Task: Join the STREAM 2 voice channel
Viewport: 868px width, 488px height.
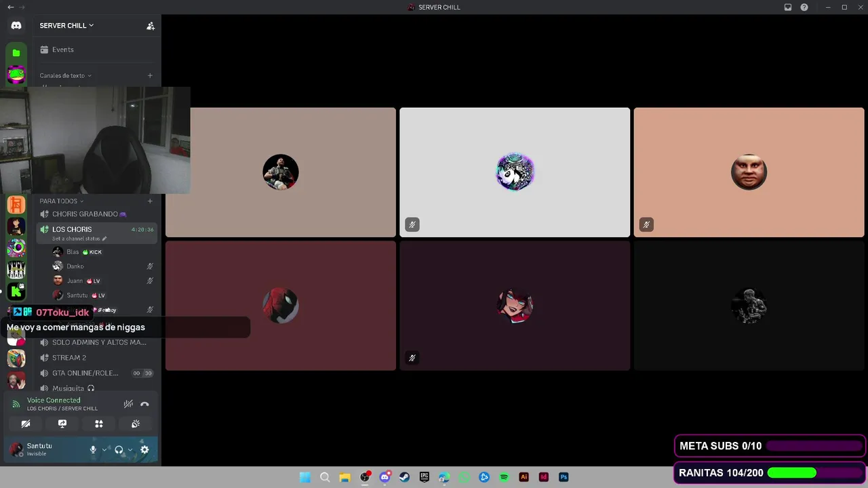Action: click(x=97, y=358)
